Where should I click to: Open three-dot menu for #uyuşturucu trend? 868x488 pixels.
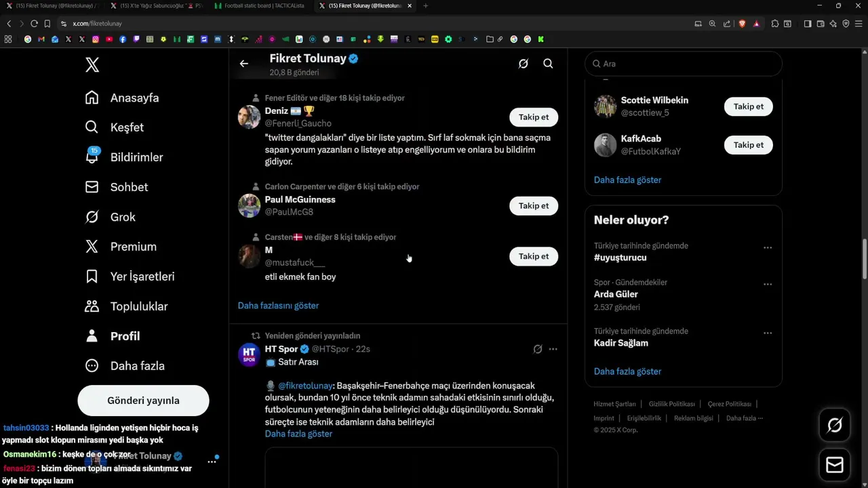tap(768, 247)
